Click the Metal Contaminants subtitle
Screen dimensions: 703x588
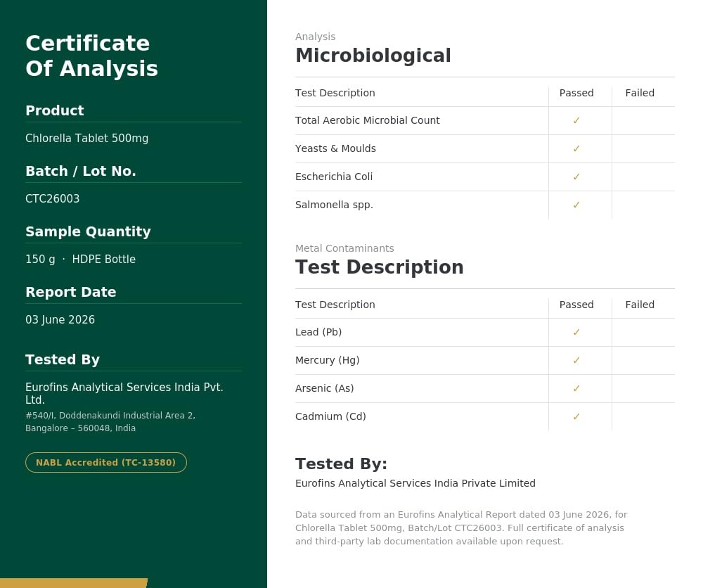[x=344, y=248]
